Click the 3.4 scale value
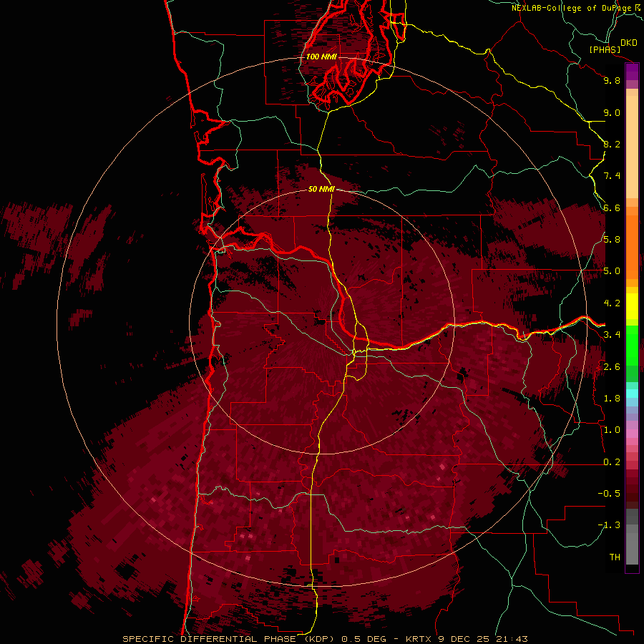644x644 pixels. pyautogui.click(x=612, y=335)
